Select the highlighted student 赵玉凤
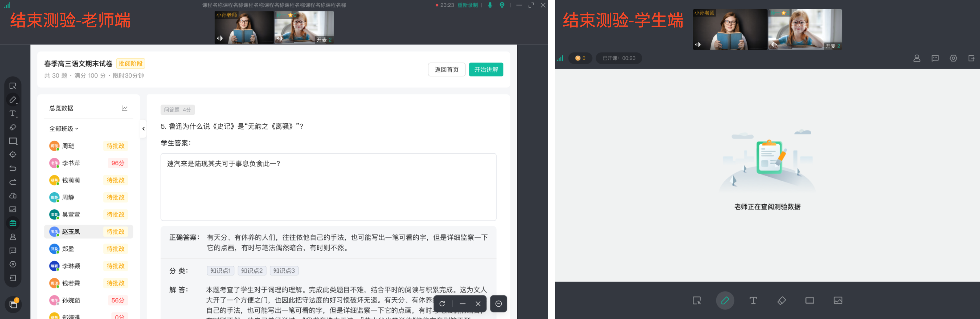The image size is (980, 319). pos(89,232)
